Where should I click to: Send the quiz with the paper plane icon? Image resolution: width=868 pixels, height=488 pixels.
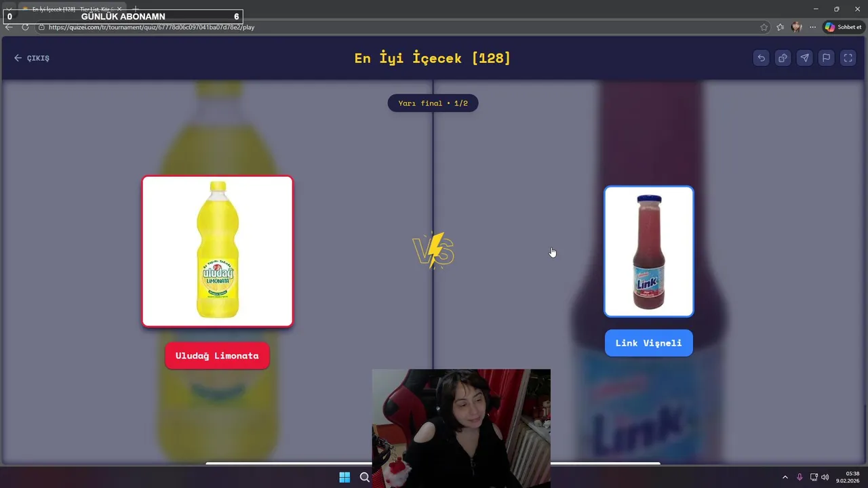click(x=804, y=58)
